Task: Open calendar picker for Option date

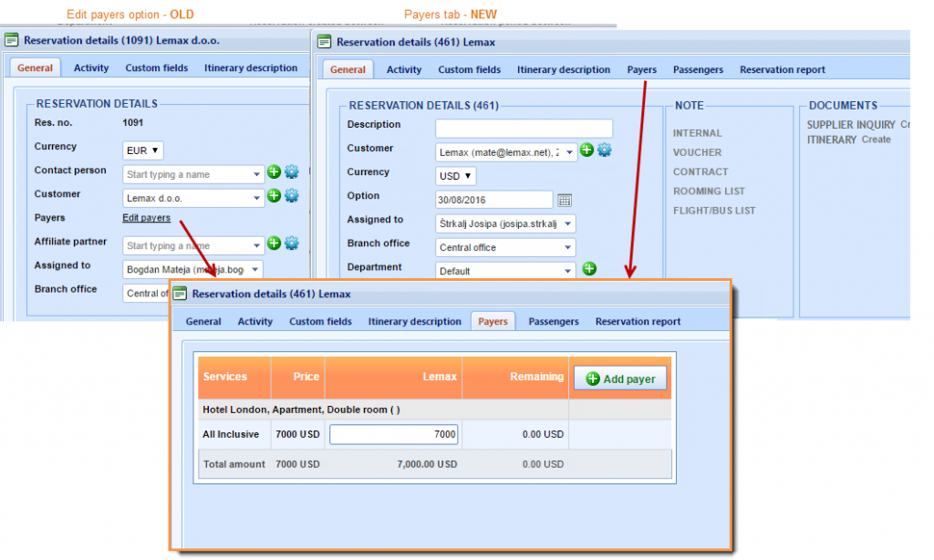Action: (564, 200)
